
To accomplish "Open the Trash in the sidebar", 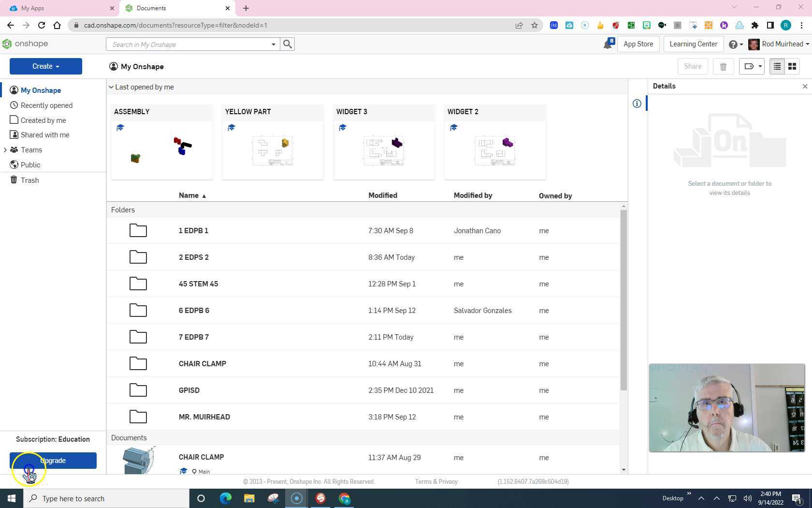I will pos(29,180).
